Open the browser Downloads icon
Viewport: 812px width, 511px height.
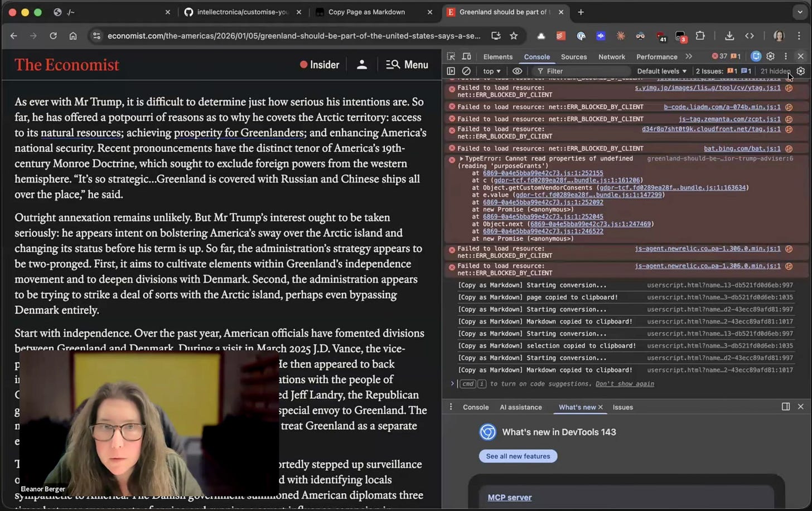pyautogui.click(x=729, y=36)
